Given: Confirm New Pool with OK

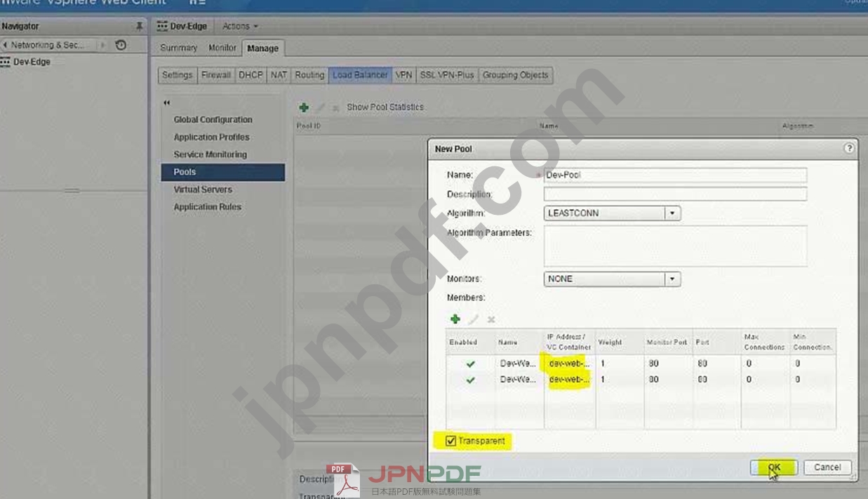Looking at the screenshot, I should coord(773,467).
